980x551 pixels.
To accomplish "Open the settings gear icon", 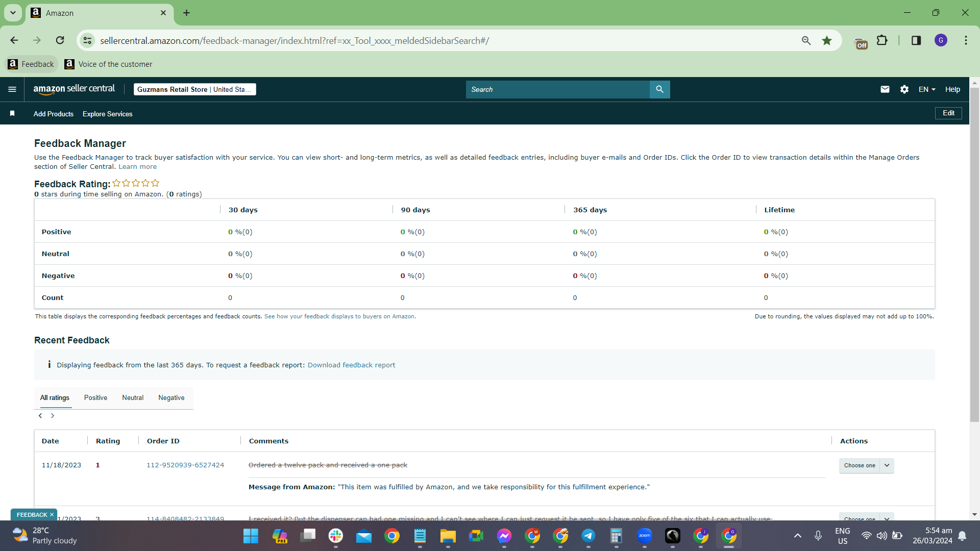I will (904, 89).
